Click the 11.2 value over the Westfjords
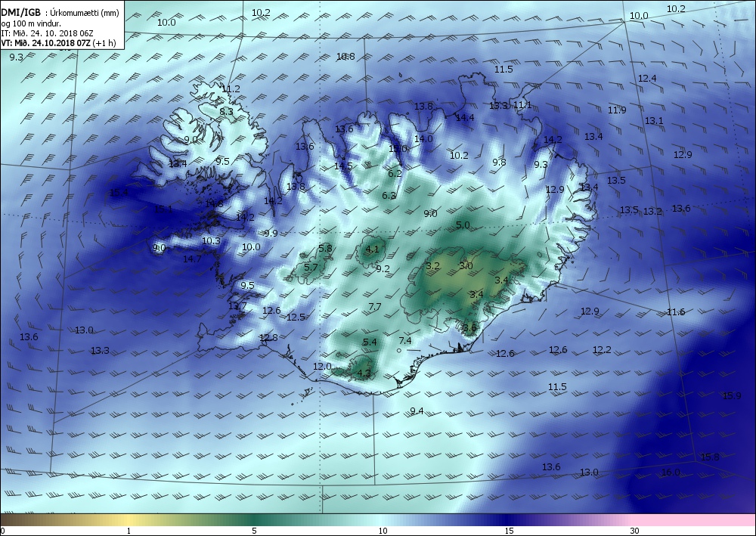Screen dimensions: 756x536 pos(231,88)
